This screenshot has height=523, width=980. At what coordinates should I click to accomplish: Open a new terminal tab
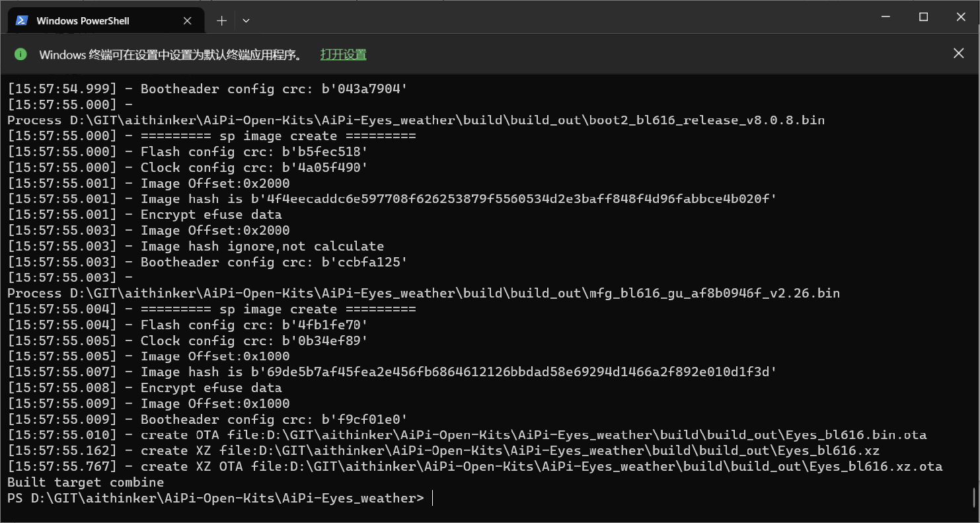click(x=221, y=21)
